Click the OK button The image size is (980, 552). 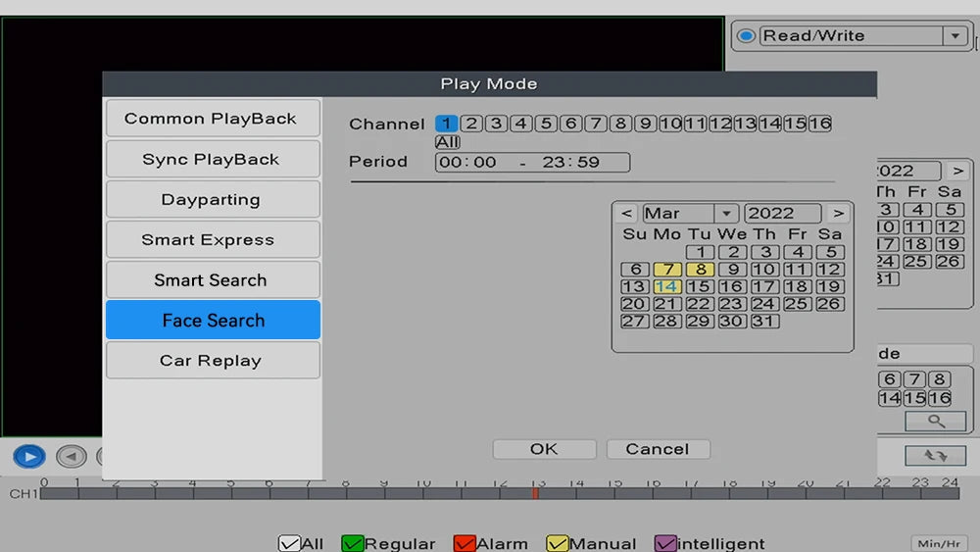[x=544, y=449]
